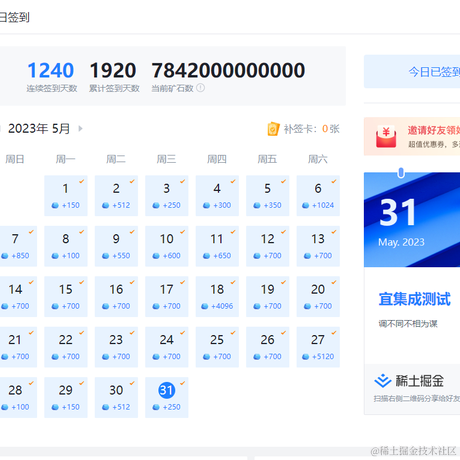Select the May 24 calendar cell
The height and width of the screenshot is (460, 460).
coord(167,347)
